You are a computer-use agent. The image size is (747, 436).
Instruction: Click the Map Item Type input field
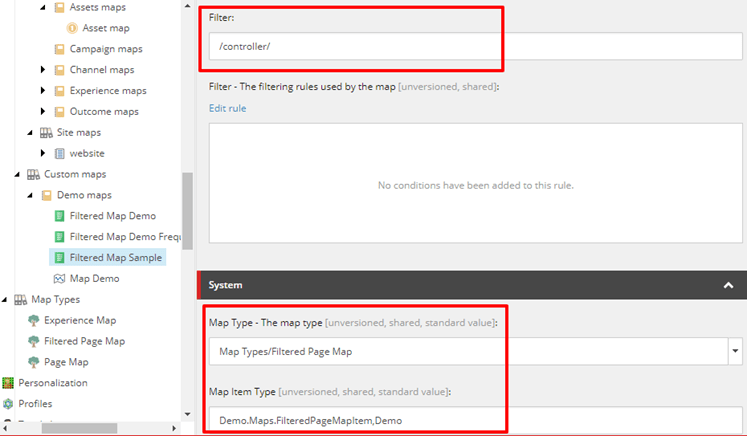[x=475, y=420]
